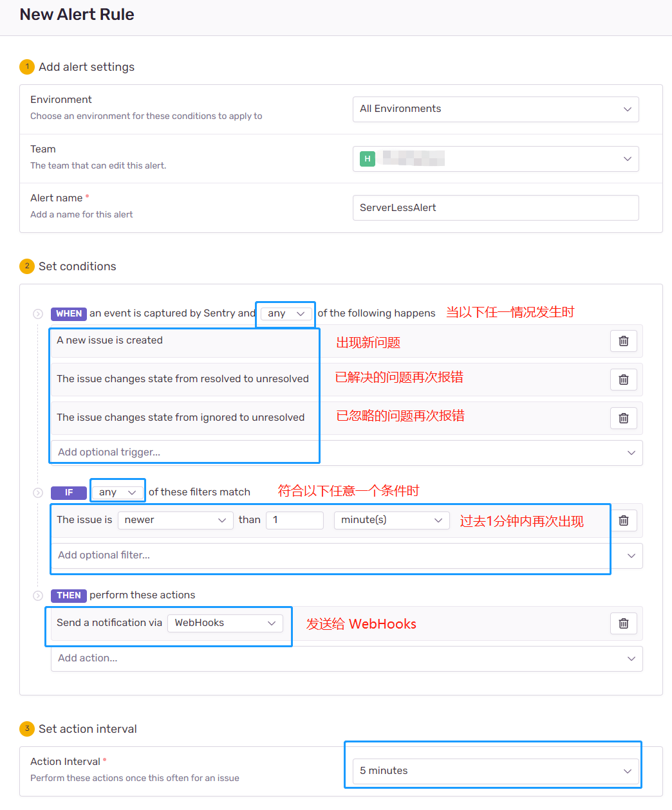Click the circle icon beside WHEN
This screenshot has height=810, width=672.
(38, 314)
